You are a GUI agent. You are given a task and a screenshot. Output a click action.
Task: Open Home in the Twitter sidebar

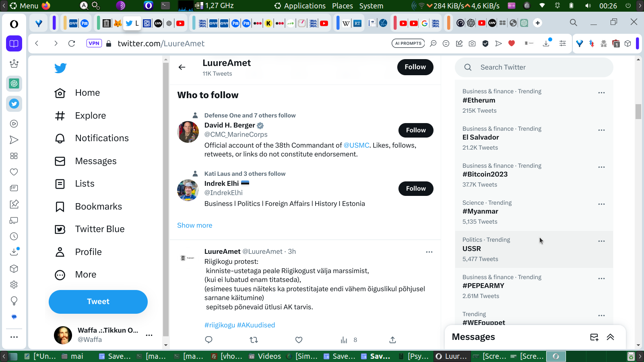[77, 93]
